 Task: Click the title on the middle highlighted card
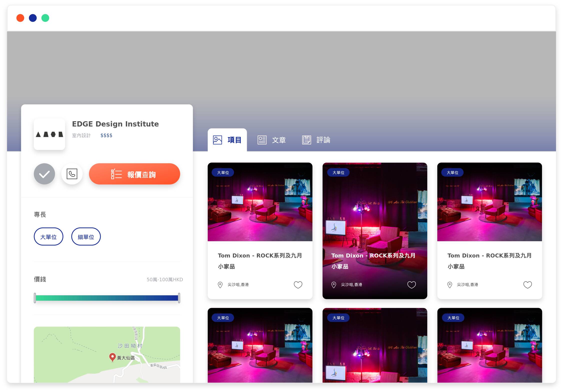(373, 261)
